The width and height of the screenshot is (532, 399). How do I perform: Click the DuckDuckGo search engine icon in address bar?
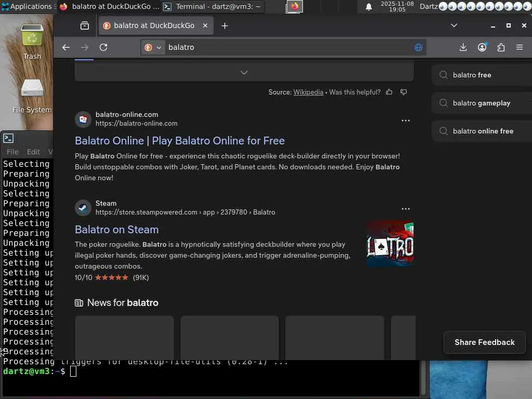point(148,47)
